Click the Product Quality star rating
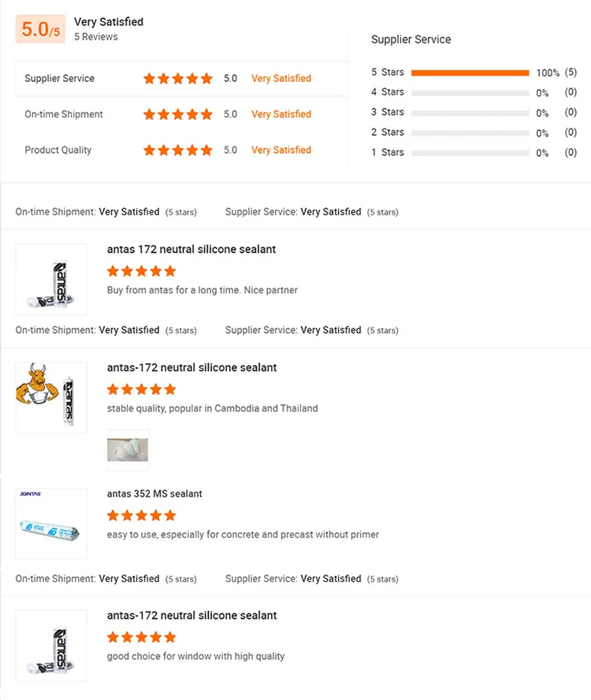591x700 pixels. [x=178, y=150]
